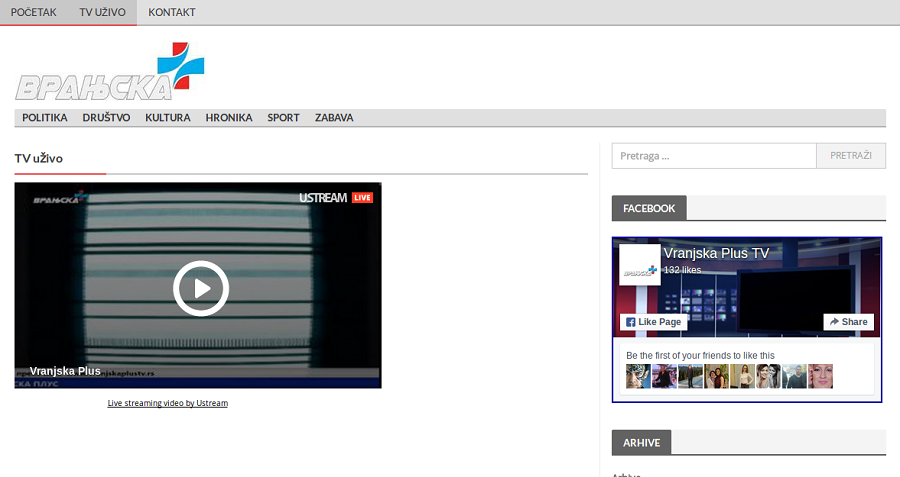Click into the Pretraga search field
This screenshot has height=477, width=900.
714,156
